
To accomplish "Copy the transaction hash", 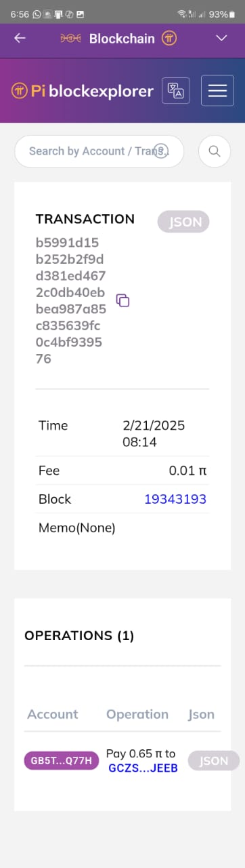I will 122,300.
